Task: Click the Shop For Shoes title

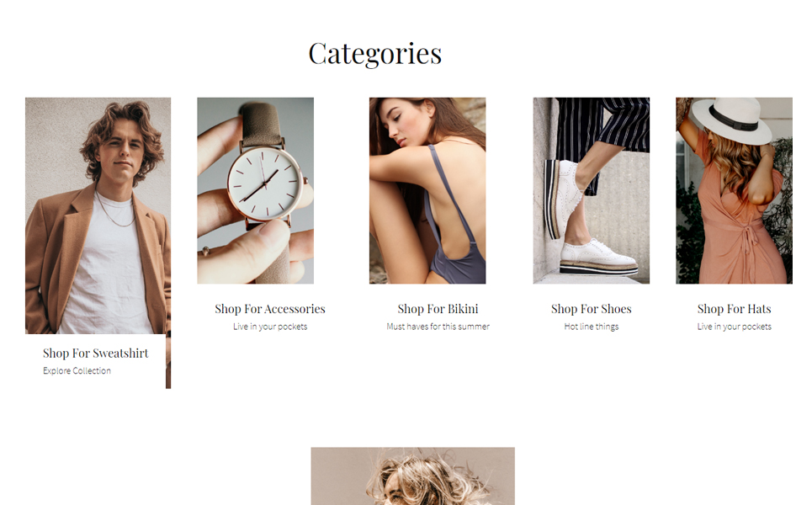Action: [x=591, y=309]
